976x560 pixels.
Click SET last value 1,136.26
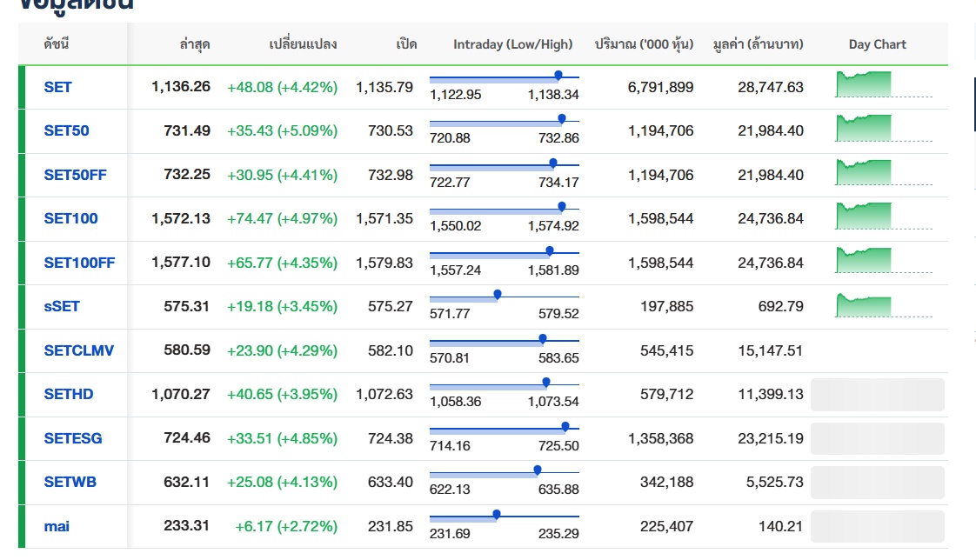click(x=181, y=86)
